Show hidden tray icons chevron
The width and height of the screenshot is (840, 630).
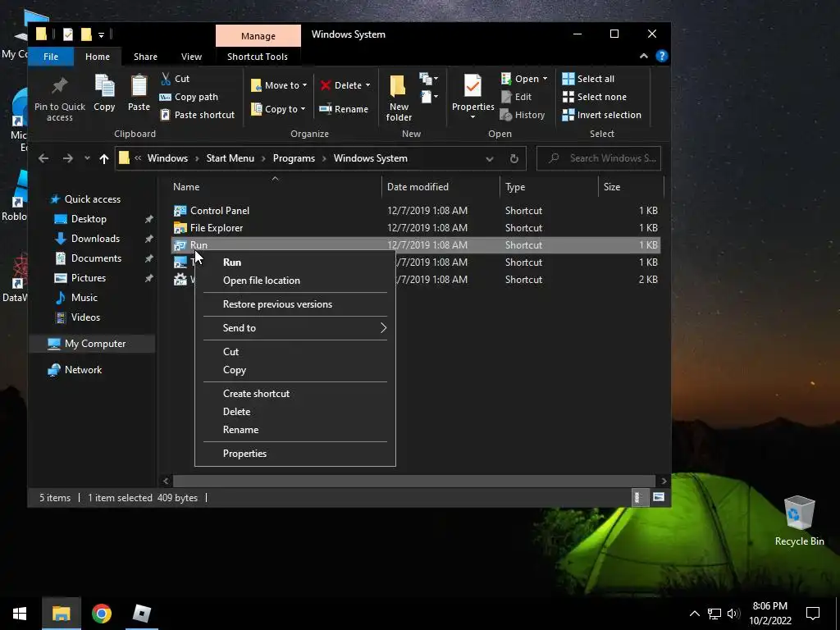coord(694,614)
